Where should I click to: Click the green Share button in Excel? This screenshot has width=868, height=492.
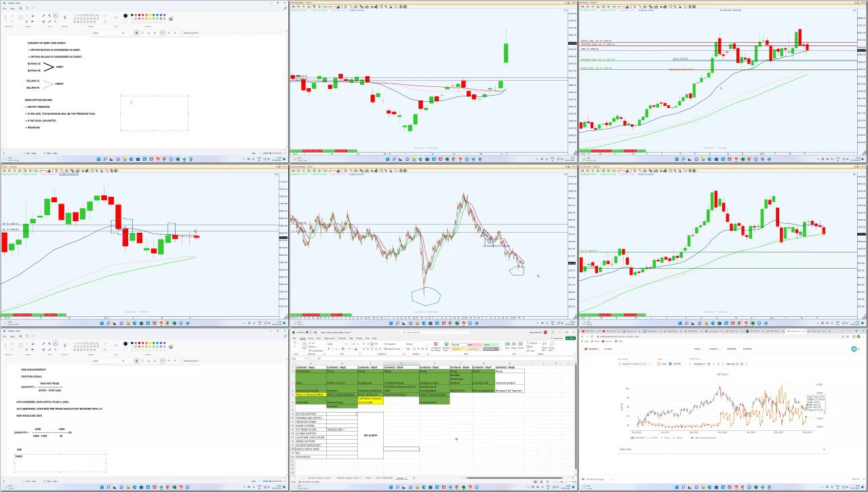point(570,338)
